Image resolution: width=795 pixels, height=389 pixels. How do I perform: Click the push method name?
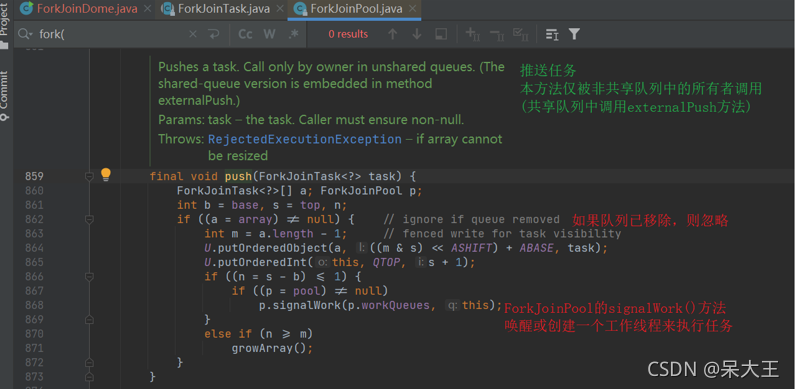click(x=238, y=176)
